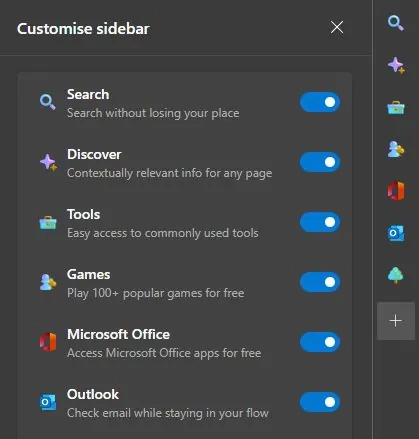Click the Search magnifier icon in list
419x439 pixels.
[x=48, y=102]
